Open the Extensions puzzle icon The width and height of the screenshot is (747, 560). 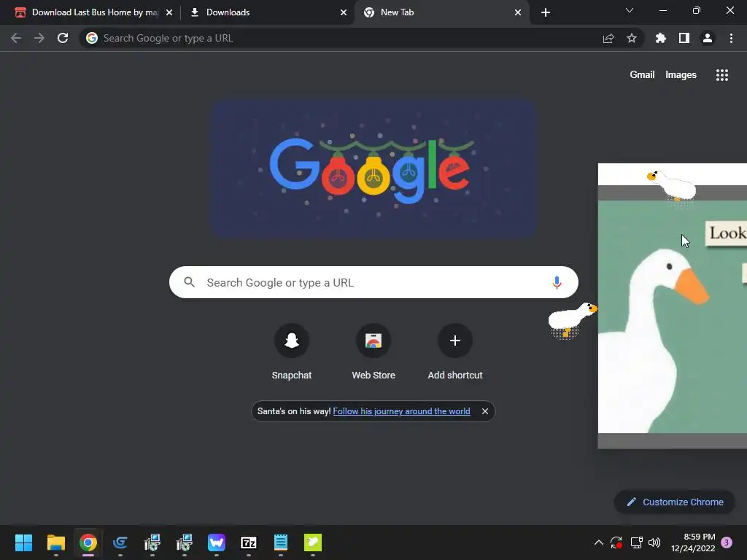[x=661, y=38]
